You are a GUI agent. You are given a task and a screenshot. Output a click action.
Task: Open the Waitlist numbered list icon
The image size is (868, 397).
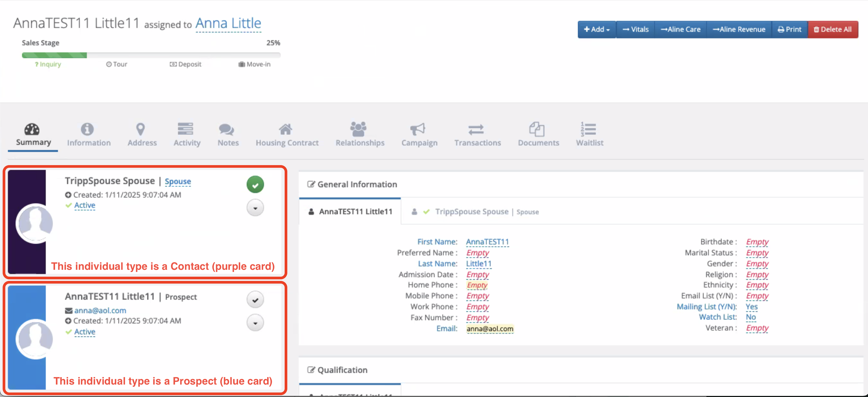click(x=588, y=129)
